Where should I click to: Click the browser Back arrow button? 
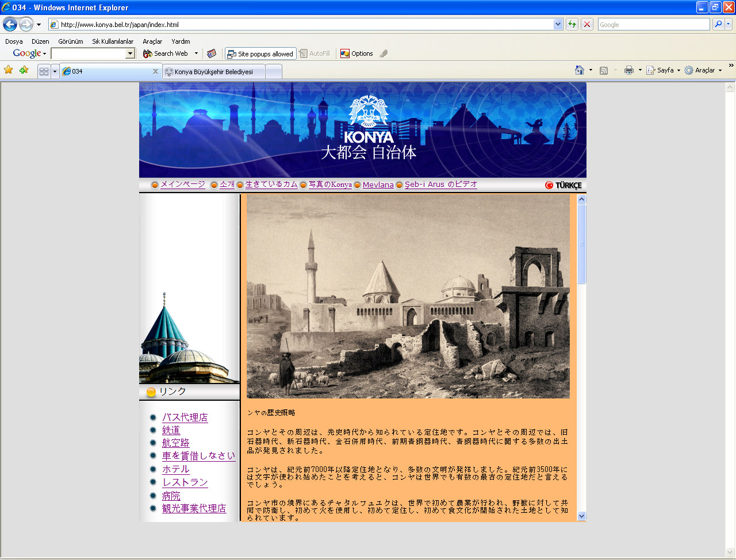[10, 24]
